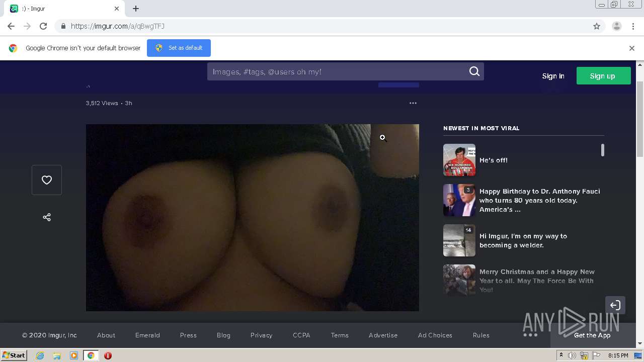Click the volume speaker tray icon

tap(572, 355)
